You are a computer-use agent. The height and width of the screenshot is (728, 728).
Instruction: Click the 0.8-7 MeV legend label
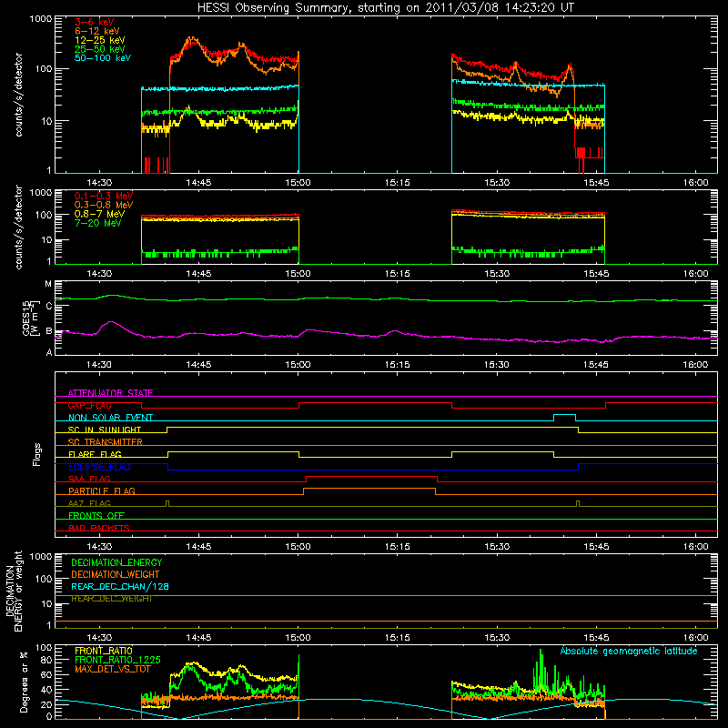99,214
